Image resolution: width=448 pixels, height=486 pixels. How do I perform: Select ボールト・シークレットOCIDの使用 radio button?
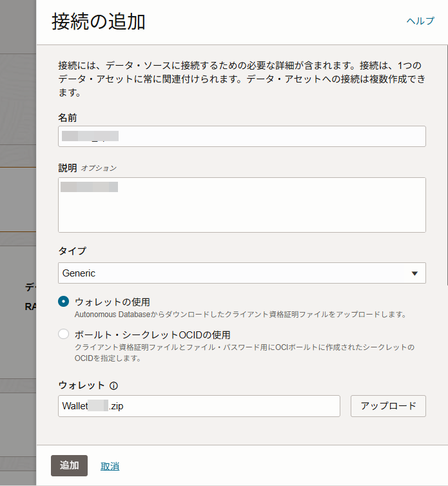pyautogui.click(x=64, y=334)
